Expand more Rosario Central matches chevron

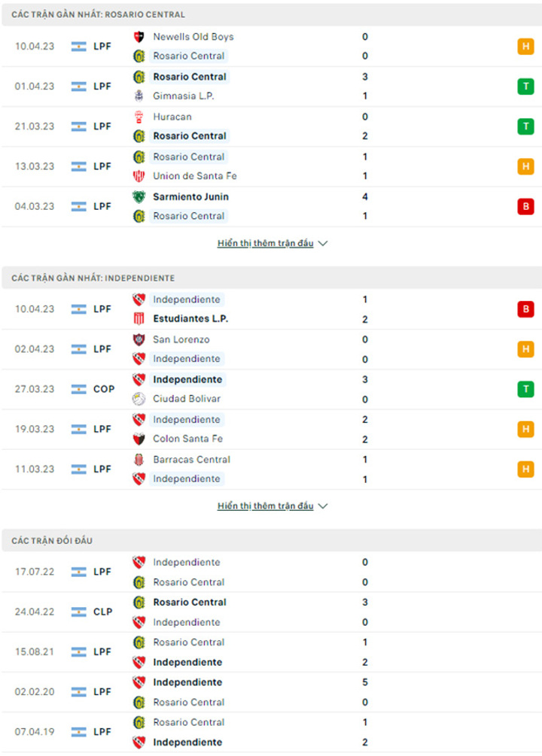[x=323, y=244]
